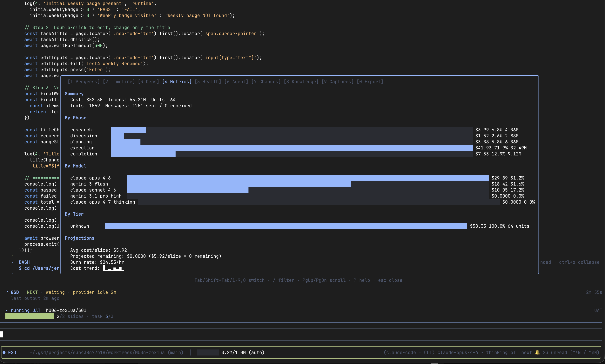This screenshot has width=605, height=364.
Task: Click '23 unread' notification count
Action: (555, 352)
